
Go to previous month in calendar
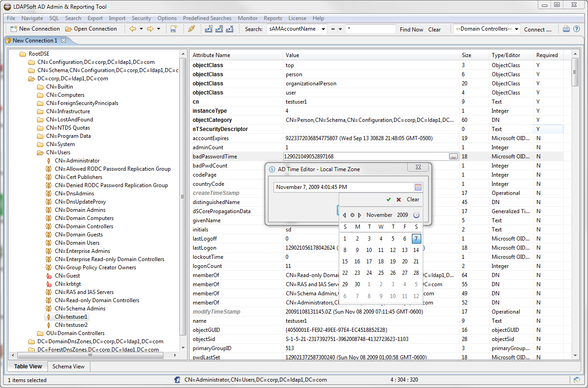[x=344, y=215]
